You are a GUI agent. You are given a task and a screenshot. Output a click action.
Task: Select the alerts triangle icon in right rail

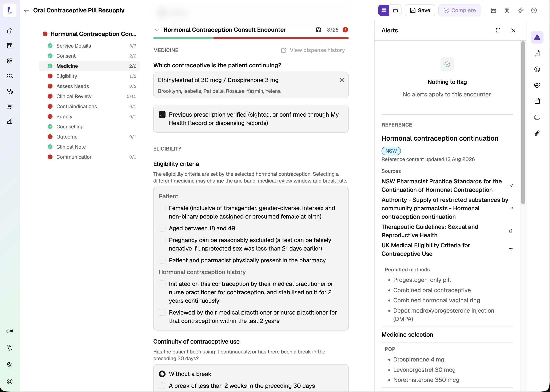click(x=537, y=37)
